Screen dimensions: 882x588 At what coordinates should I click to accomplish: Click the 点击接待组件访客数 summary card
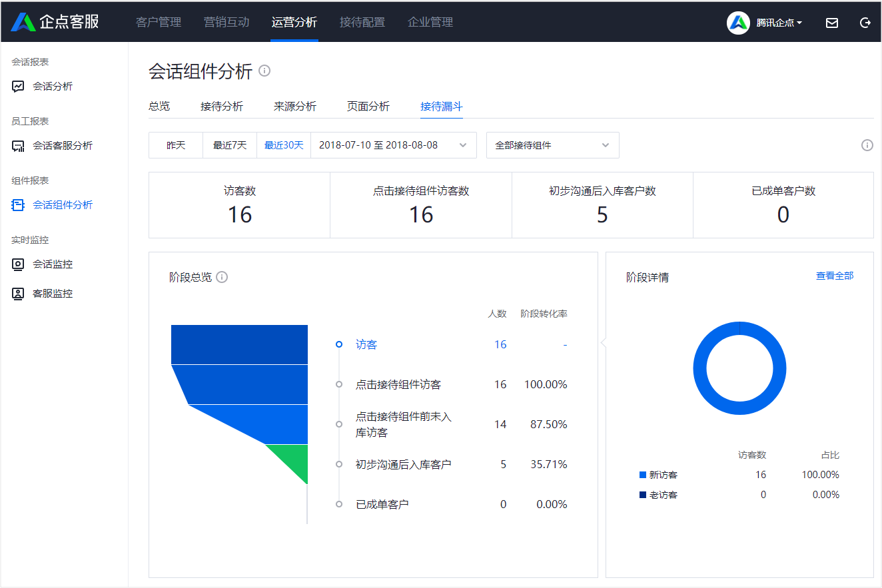(x=421, y=205)
